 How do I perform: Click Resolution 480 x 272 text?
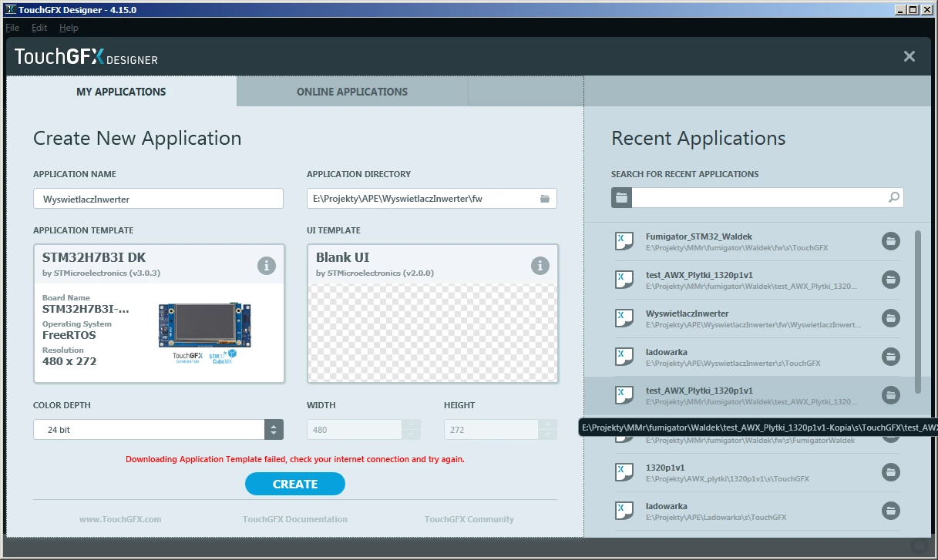69,361
